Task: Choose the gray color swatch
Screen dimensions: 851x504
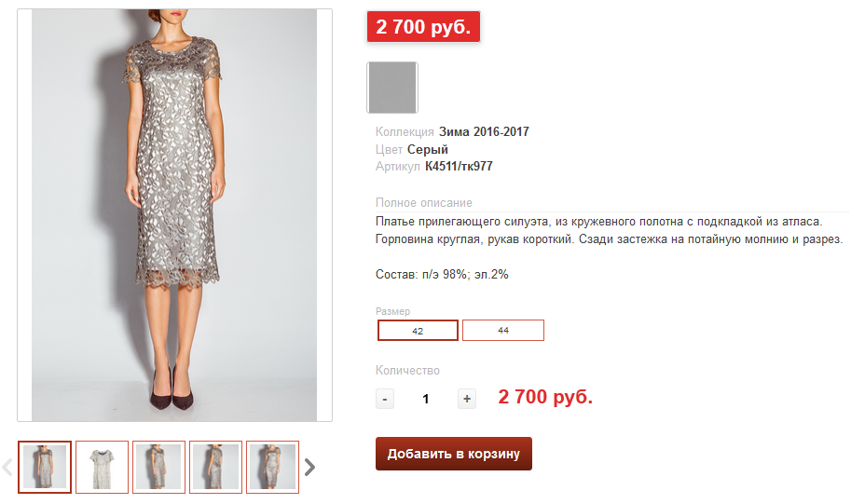Action: click(x=392, y=88)
